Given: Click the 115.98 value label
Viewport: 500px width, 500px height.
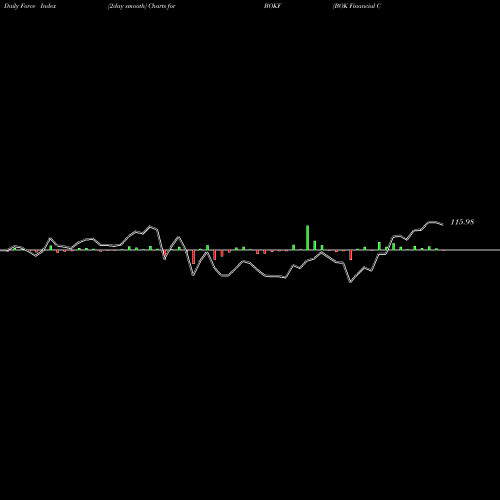Looking at the screenshot, I should click(x=462, y=222).
